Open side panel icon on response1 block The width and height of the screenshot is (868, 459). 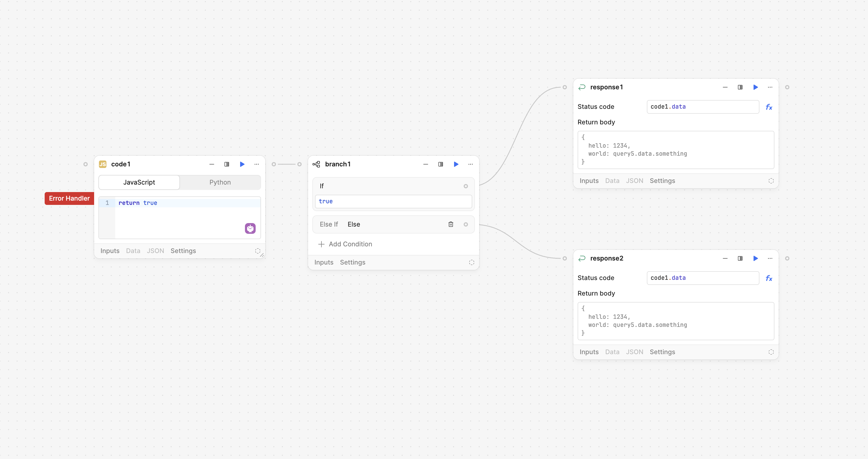point(740,87)
